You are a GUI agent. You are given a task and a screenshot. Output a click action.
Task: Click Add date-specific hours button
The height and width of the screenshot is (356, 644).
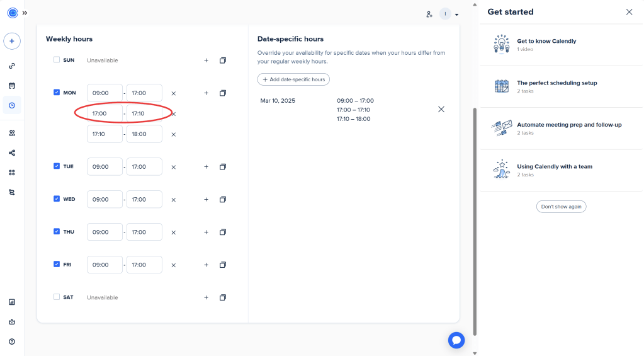click(293, 79)
